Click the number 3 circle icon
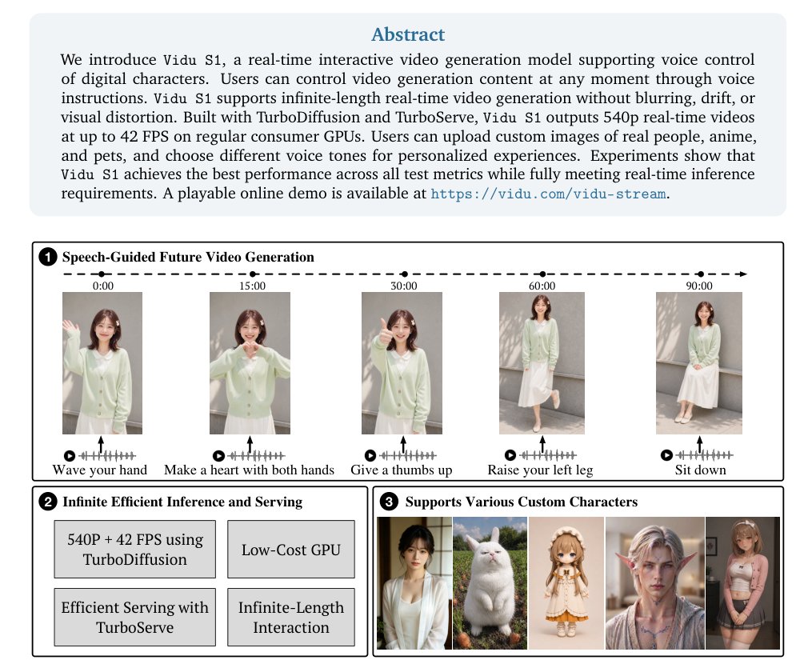800x672 pixels. (390, 502)
